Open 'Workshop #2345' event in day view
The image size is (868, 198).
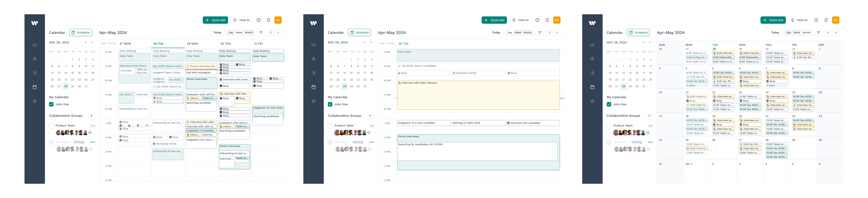478,73
